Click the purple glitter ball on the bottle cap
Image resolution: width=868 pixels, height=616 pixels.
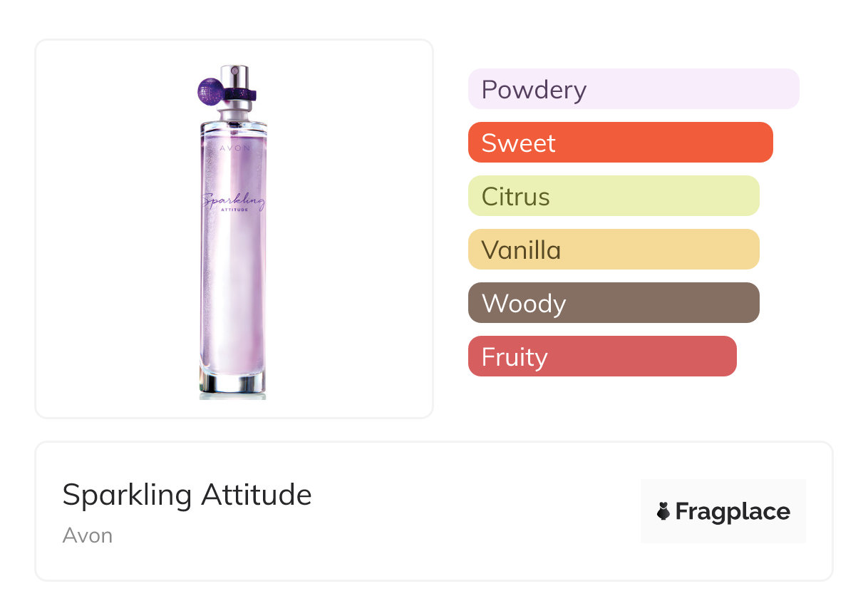click(210, 91)
